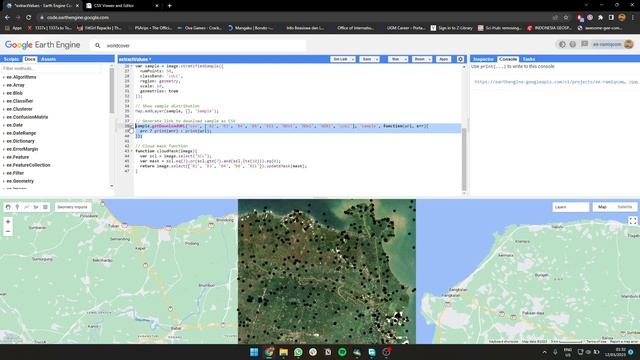Screen dimensions: 640x360
Task: Run the script
Action: click(395, 59)
